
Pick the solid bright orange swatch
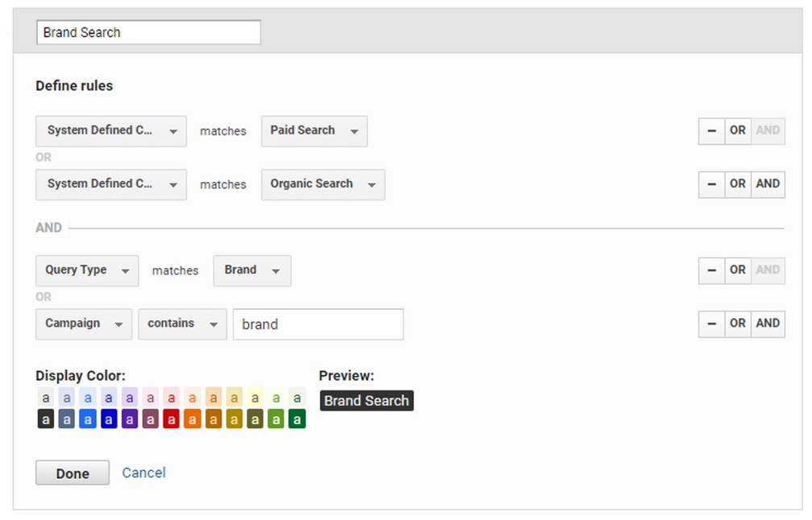192,419
